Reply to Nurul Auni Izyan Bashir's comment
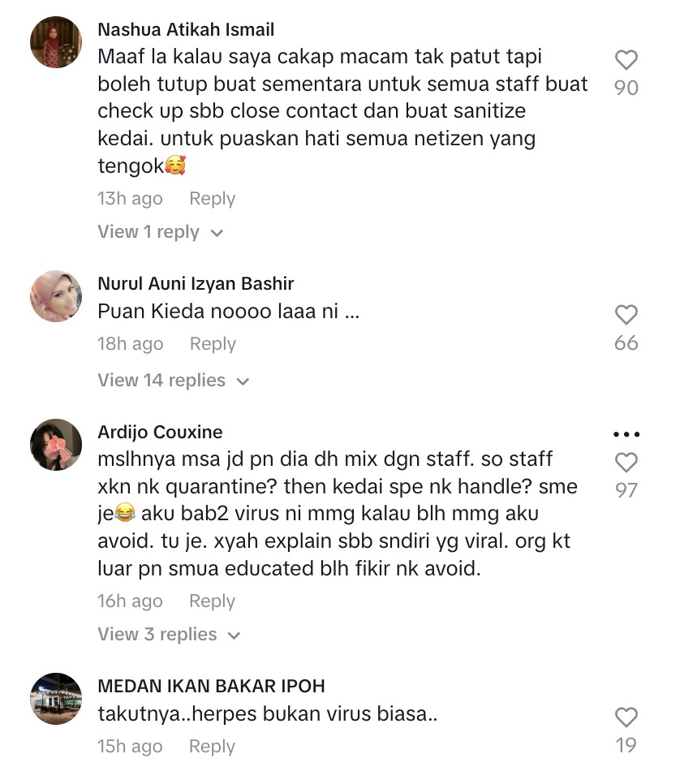Viewport: 680px width, 784px height. pos(213,344)
